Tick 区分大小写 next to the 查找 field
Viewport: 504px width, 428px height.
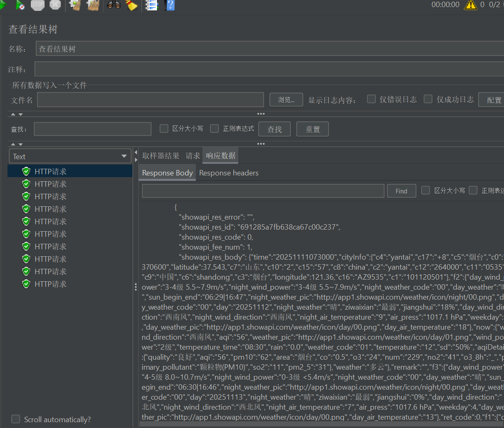point(164,128)
